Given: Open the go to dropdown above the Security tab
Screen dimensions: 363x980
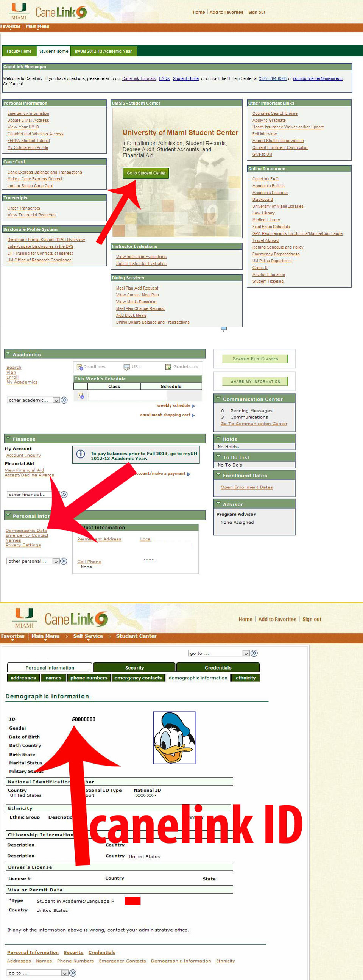Looking at the screenshot, I should (x=218, y=653).
